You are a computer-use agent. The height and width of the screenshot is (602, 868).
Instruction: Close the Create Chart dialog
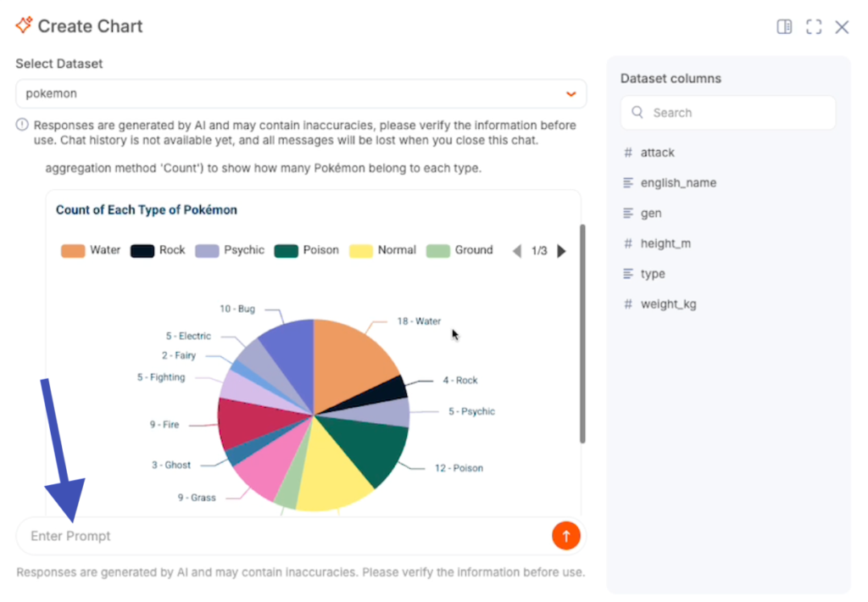pos(842,27)
